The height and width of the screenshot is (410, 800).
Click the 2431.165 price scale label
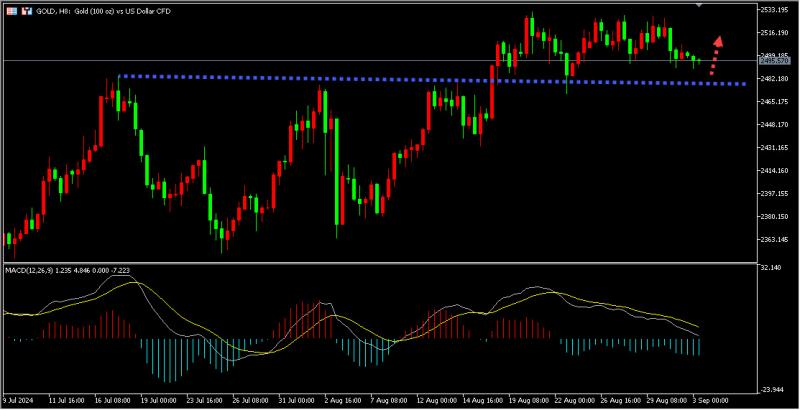pos(772,147)
